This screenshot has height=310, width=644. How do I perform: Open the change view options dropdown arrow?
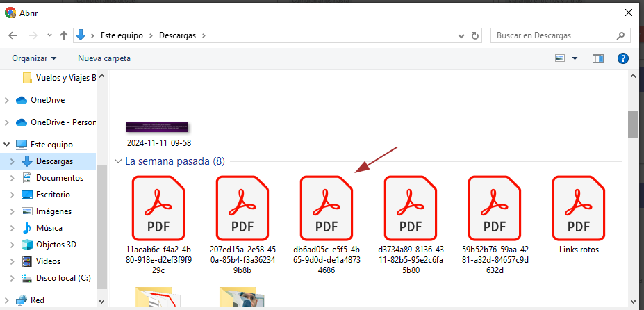click(x=575, y=59)
